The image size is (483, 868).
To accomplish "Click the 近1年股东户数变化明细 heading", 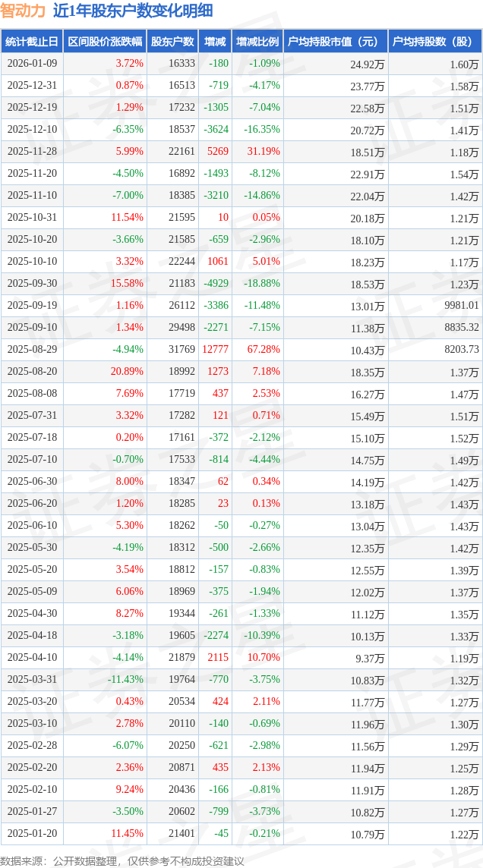I will coord(133,11).
